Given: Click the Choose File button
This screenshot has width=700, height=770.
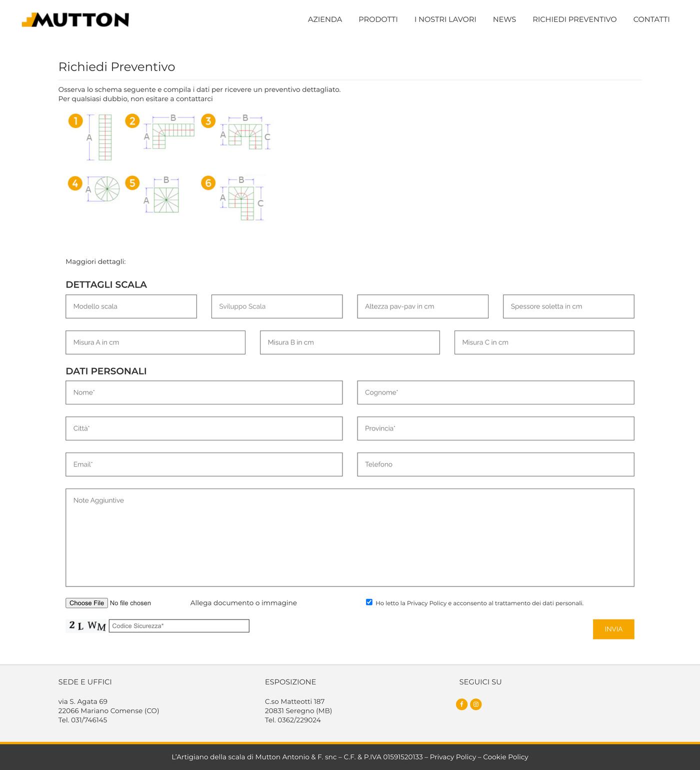Looking at the screenshot, I should (86, 603).
